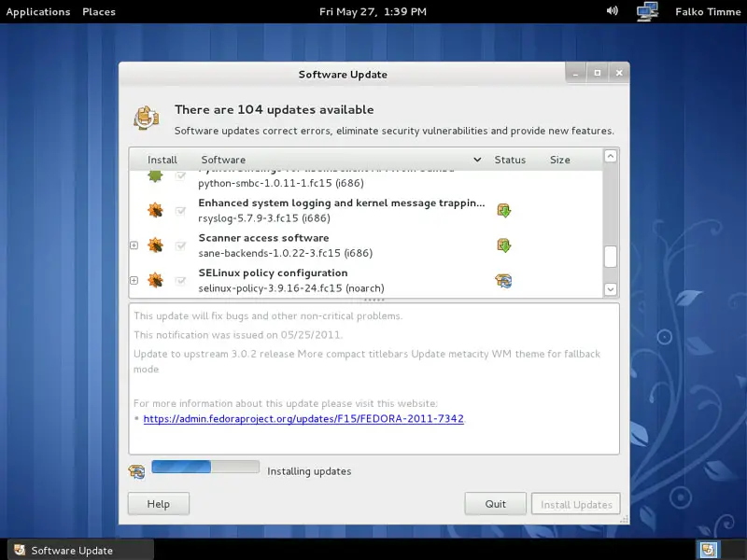The width and height of the screenshot is (747, 560).
Task: Click the software update package icon in header
Action: coord(147,118)
